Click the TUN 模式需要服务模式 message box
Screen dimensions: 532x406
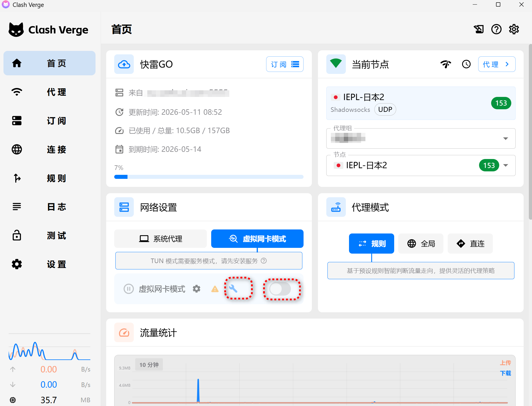209,261
